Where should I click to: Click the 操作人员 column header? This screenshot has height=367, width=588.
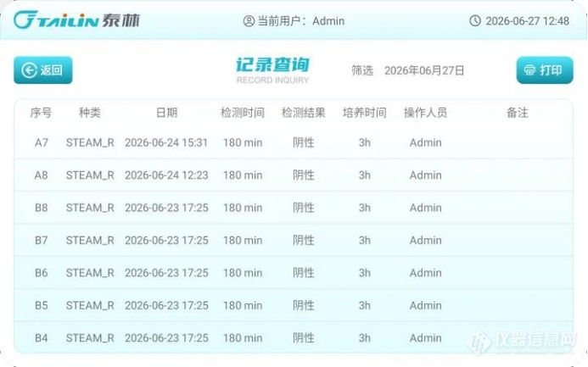click(425, 113)
